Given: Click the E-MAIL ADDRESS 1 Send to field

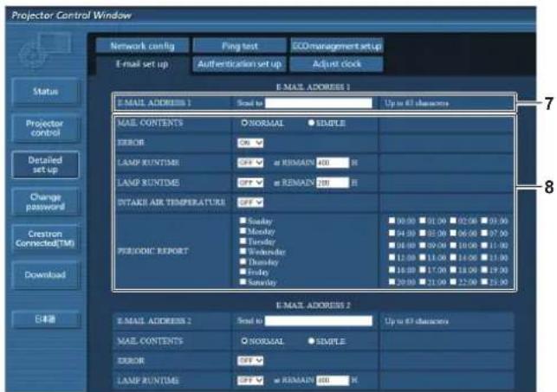Looking at the screenshot, I should pyautogui.click(x=319, y=103).
